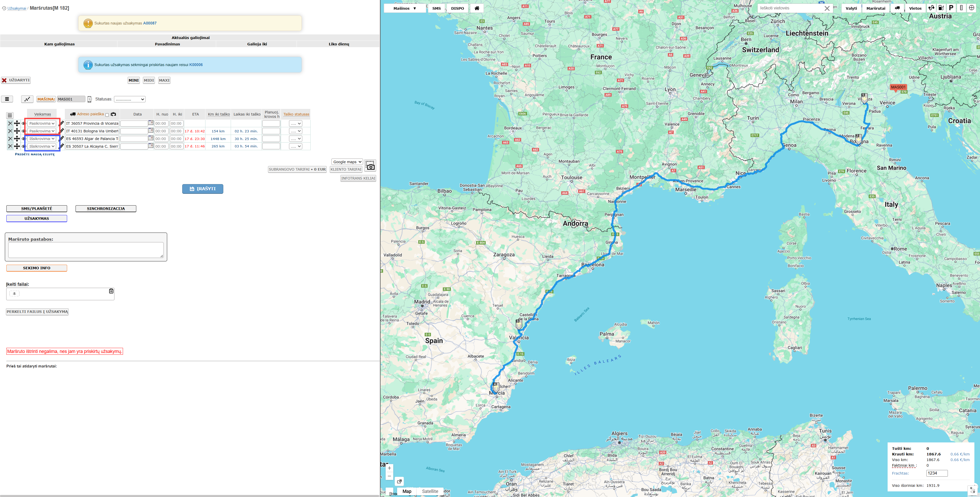Open Maršrutai on the map toolbar
Screen dimensions: 980x497
pyautogui.click(x=876, y=8)
